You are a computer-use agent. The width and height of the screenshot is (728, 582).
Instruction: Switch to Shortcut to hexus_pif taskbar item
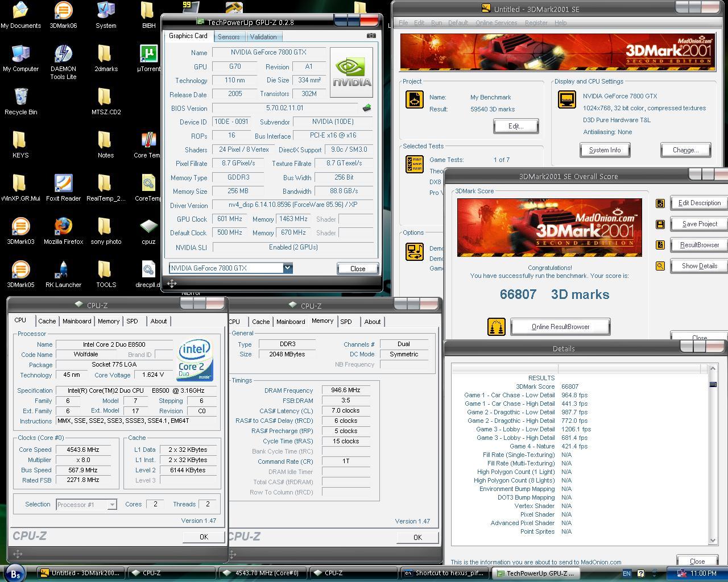[x=445, y=573]
